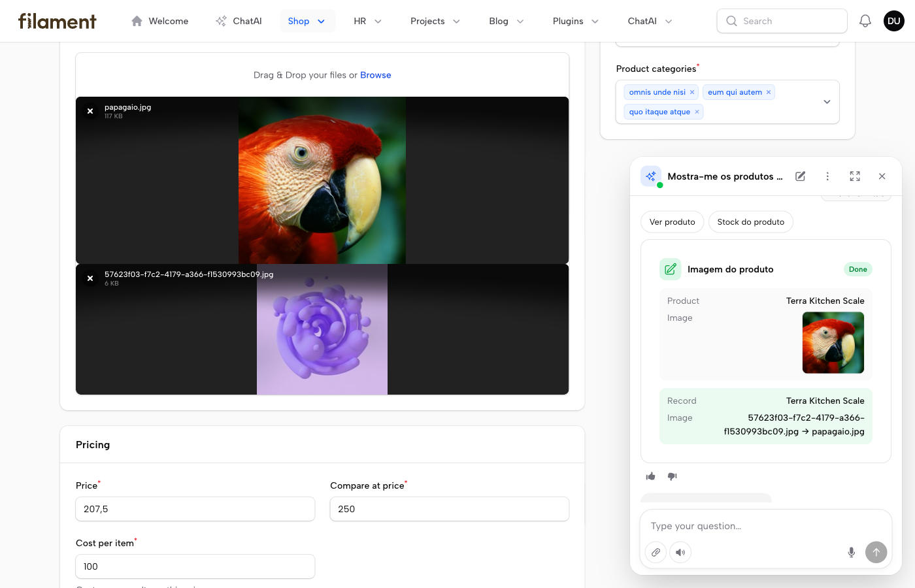Open the parrot thumbnail in the chat
Image resolution: width=915 pixels, height=588 pixels.
[833, 343]
